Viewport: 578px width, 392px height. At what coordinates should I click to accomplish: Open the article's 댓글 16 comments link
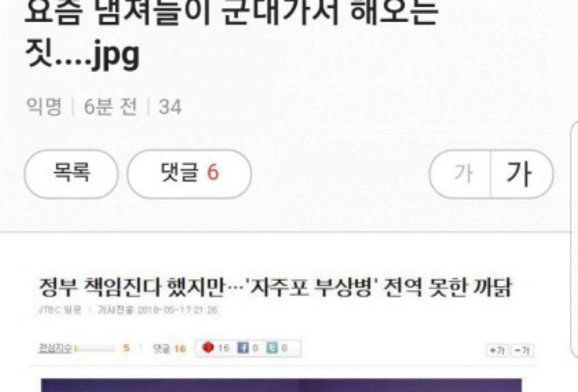pos(169,348)
